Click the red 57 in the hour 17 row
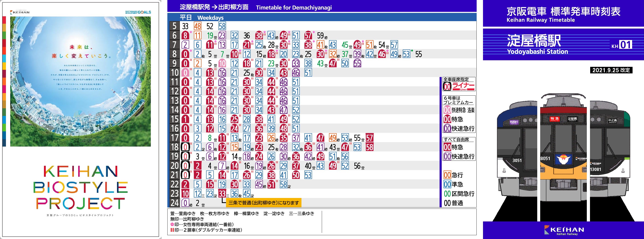 click(369, 138)
